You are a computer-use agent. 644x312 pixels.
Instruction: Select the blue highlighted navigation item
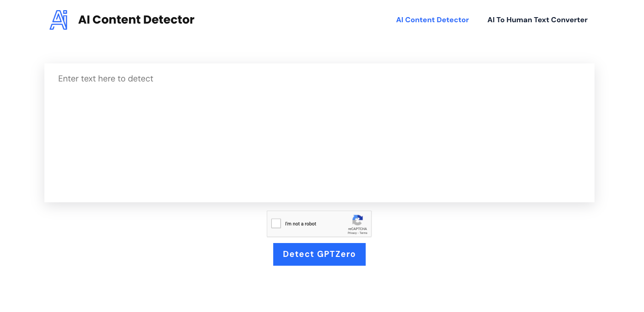[432, 20]
